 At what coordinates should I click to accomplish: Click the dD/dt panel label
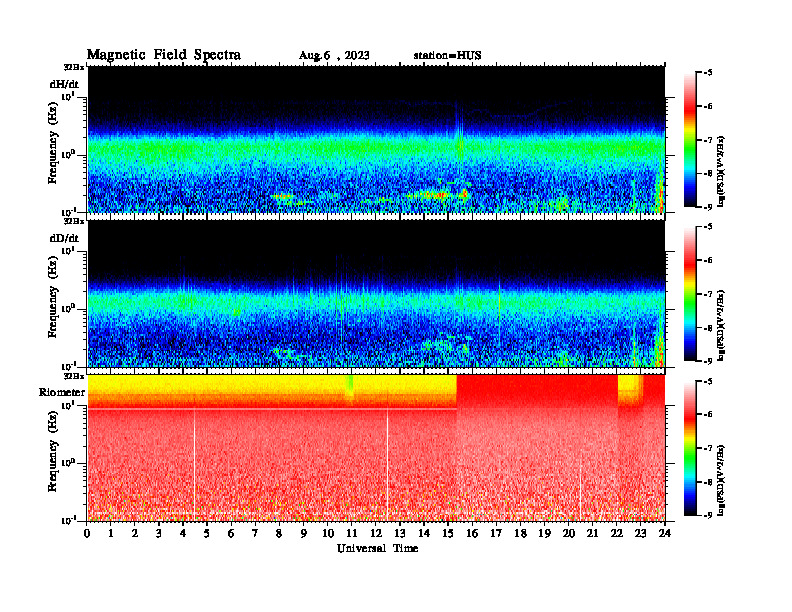(64, 238)
